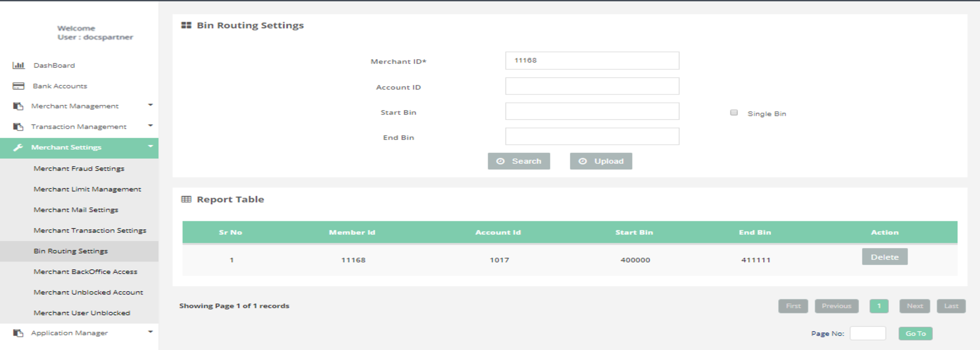Click the Page No input box

(867, 334)
